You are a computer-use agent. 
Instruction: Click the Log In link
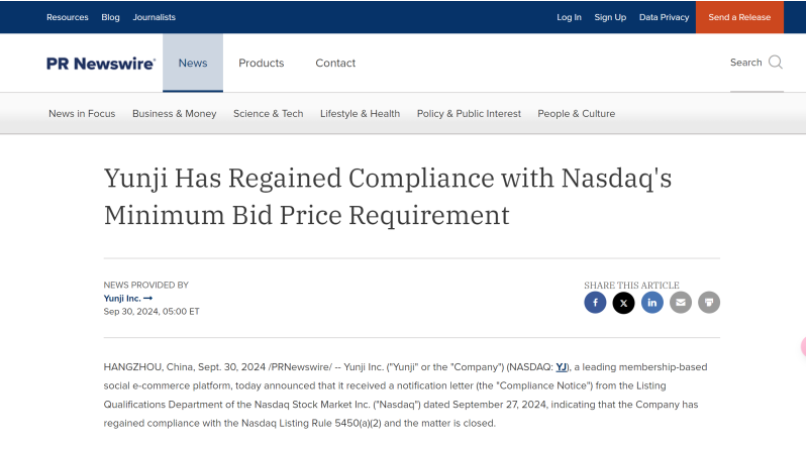(x=569, y=17)
